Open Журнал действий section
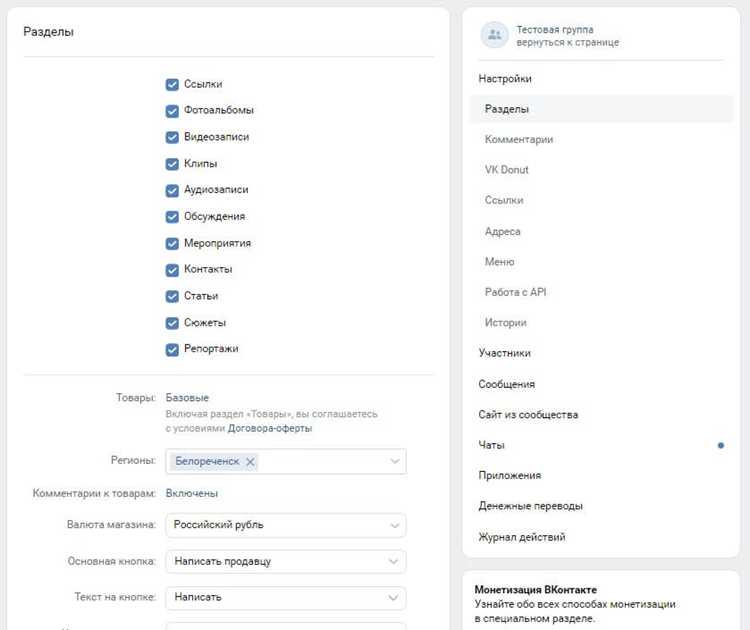The width and height of the screenshot is (750, 630). (x=522, y=537)
